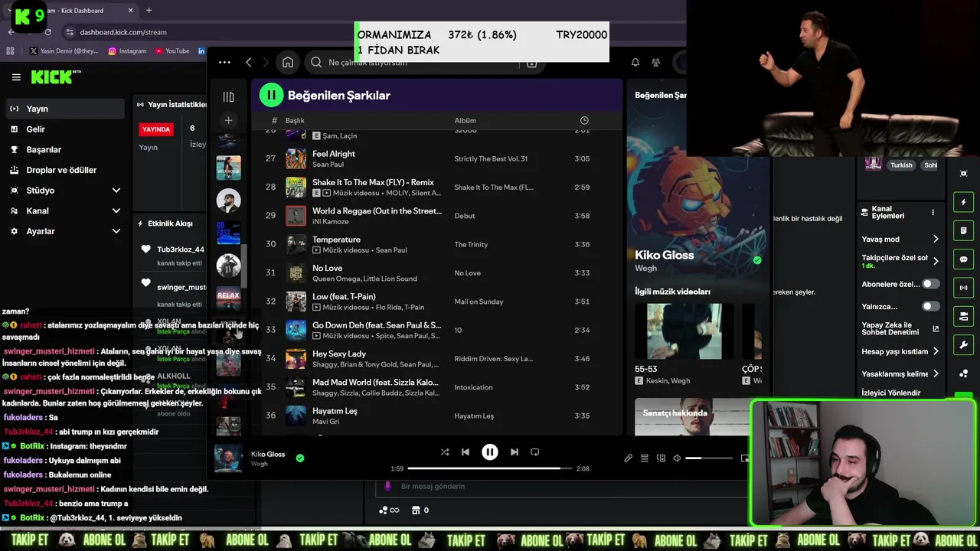
Task: Open Spotify notifications bell
Action: click(635, 63)
